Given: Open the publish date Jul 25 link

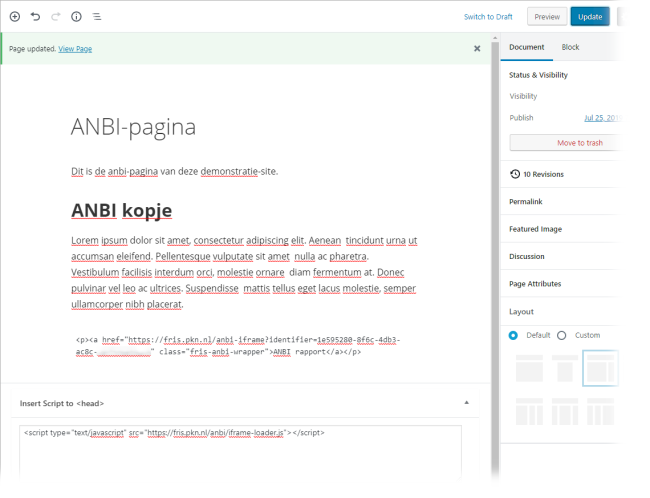Looking at the screenshot, I should pos(603,118).
